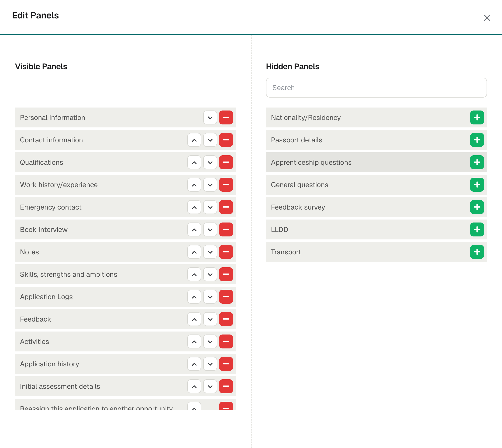This screenshot has width=502, height=448.
Task: Add the Nationality/Residency panel
Action: [x=477, y=117]
